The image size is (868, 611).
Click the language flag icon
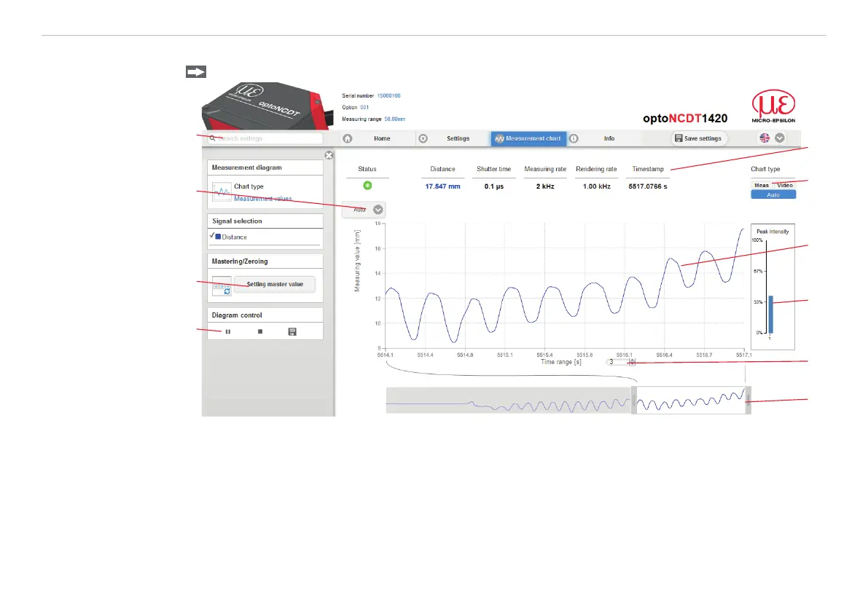(x=765, y=138)
